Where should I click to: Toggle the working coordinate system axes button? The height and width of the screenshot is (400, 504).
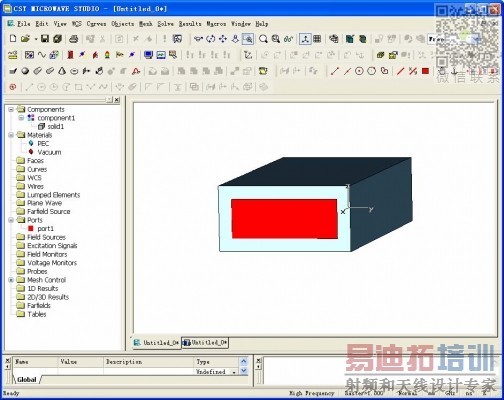click(305, 39)
